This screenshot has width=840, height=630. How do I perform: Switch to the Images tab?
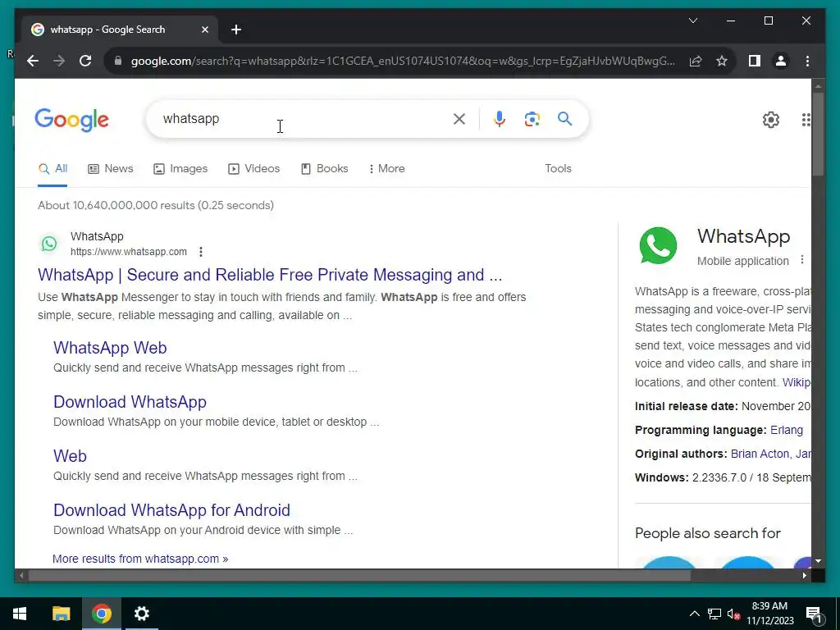click(x=180, y=169)
